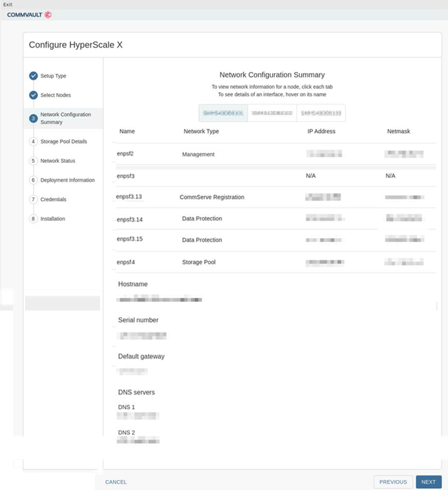Click the CommServe Registration network type

pyautogui.click(x=211, y=197)
